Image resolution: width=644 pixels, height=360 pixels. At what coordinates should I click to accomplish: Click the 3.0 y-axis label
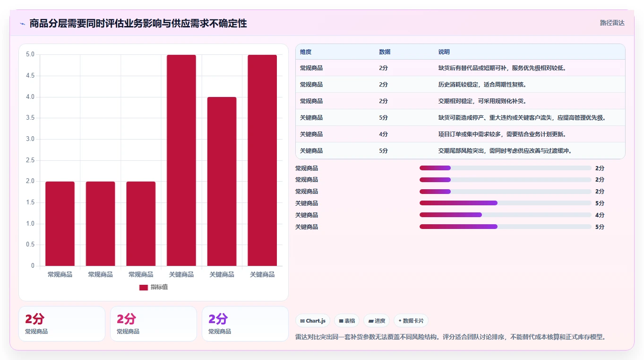point(30,139)
